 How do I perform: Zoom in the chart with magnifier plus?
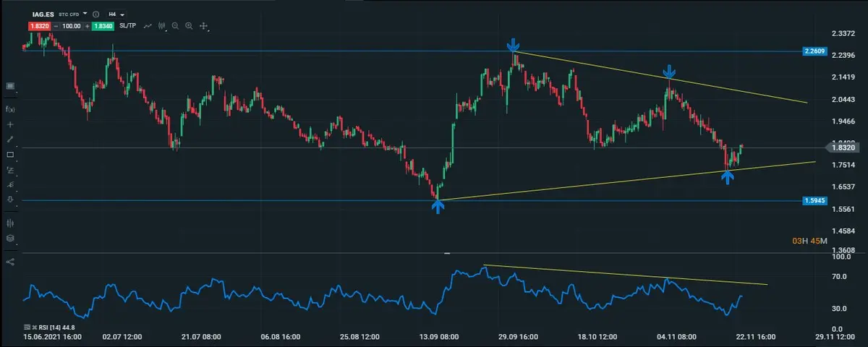point(189,26)
